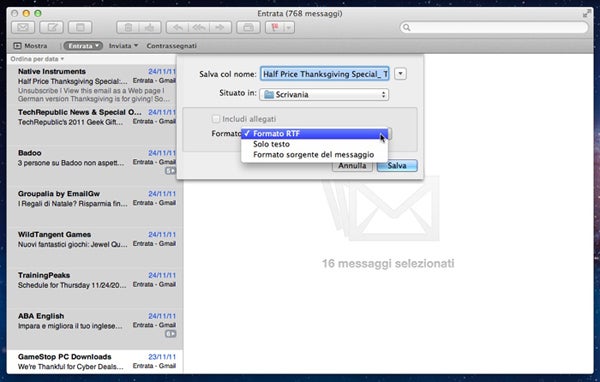The height and width of the screenshot is (382, 600).
Task: Click into the Mail search field
Action: 494,28
